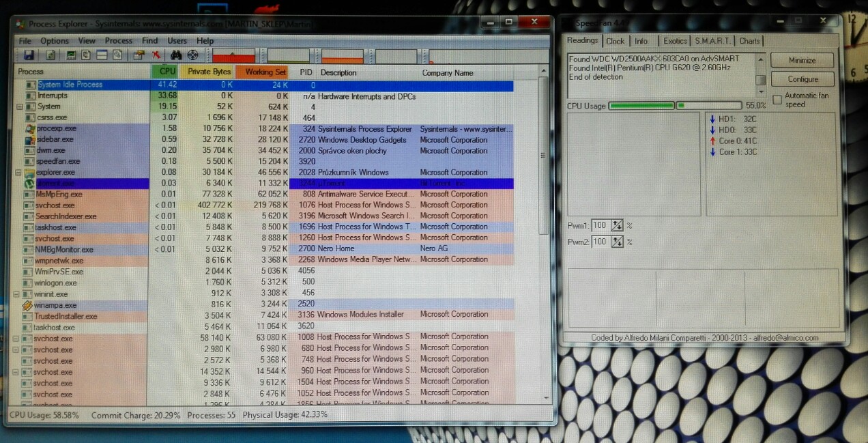Viewport: 868px width, 443px height.
Task: Click the Description column header
Action: [x=368, y=72]
